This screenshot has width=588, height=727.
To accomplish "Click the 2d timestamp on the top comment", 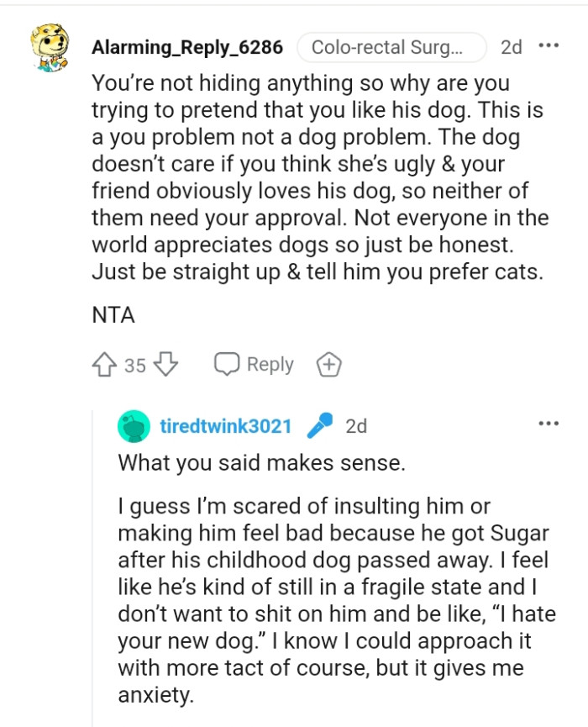I will click(511, 47).
